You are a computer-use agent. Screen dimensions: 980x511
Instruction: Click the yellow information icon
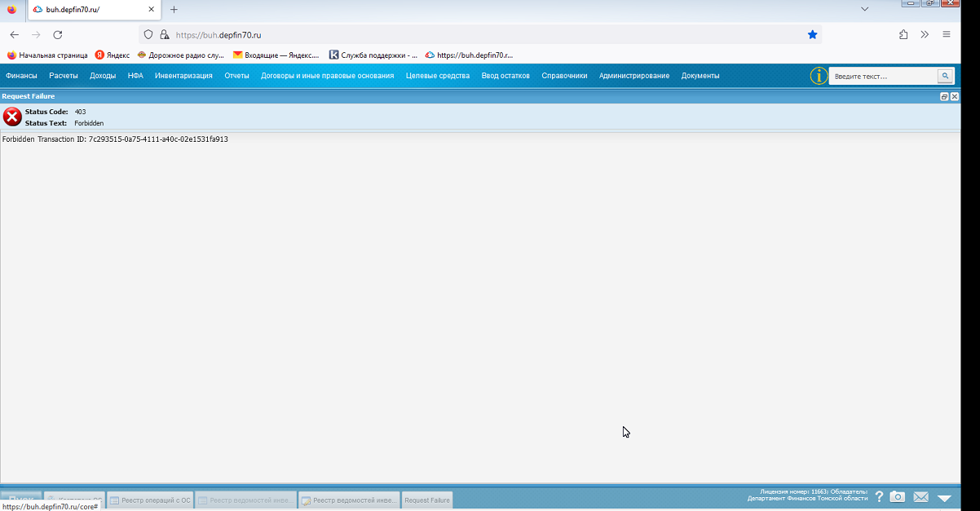819,76
